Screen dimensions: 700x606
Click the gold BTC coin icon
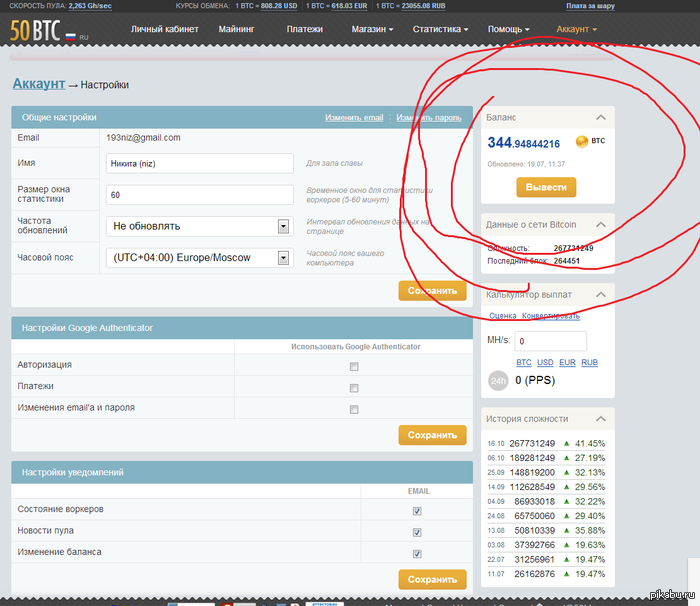pyautogui.click(x=581, y=143)
